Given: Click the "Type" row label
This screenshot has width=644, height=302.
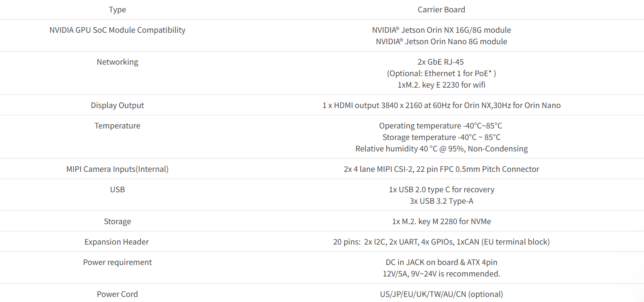Looking at the screenshot, I should click(x=117, y=9).
